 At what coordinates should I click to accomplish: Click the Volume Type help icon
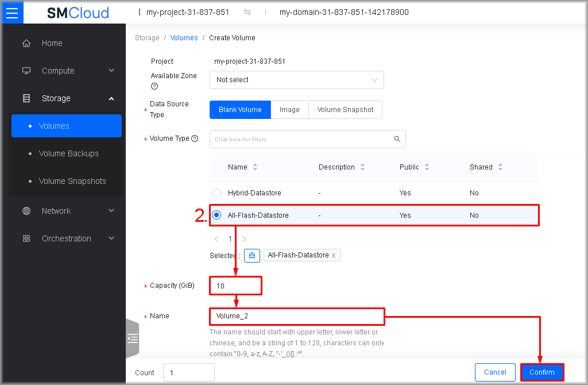tap(195, 138)
